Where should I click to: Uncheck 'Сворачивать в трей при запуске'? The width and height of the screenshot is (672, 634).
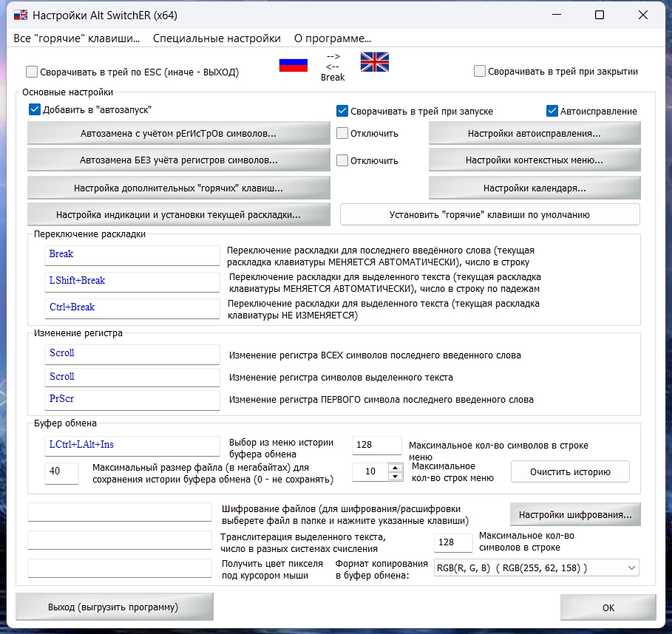[342, 111]
